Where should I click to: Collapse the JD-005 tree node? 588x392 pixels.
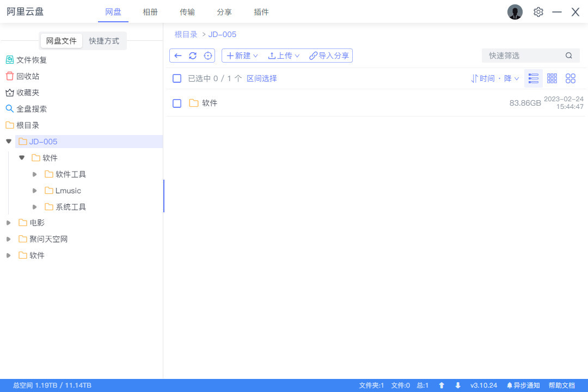9,142
